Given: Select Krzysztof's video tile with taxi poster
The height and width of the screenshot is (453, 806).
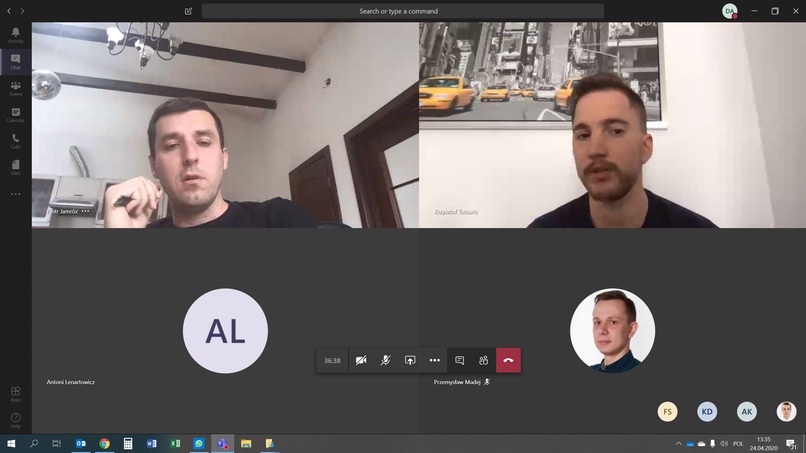Looking at the screenshot, I should [x=612, y=125].
